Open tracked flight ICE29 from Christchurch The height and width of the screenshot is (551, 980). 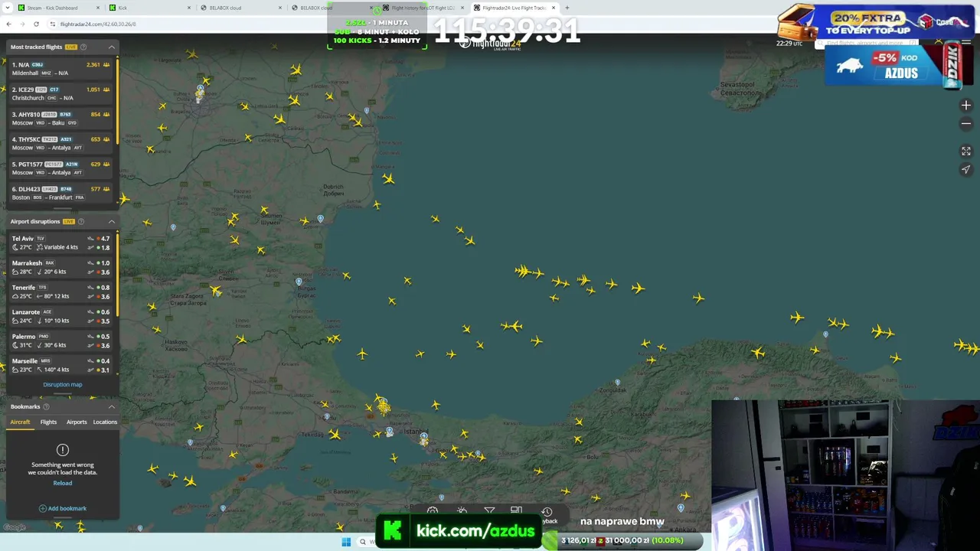tap(61, 93)
